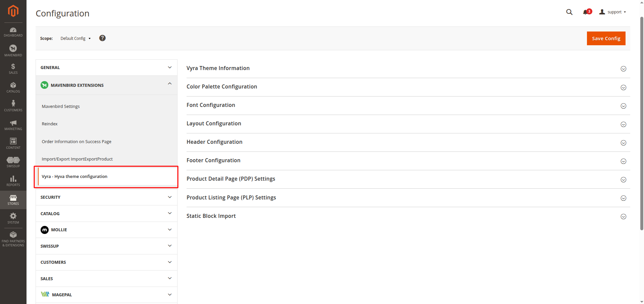644x304 pixels.
Task: Open the Sales sidebar menu
Action: coord(13,69)
